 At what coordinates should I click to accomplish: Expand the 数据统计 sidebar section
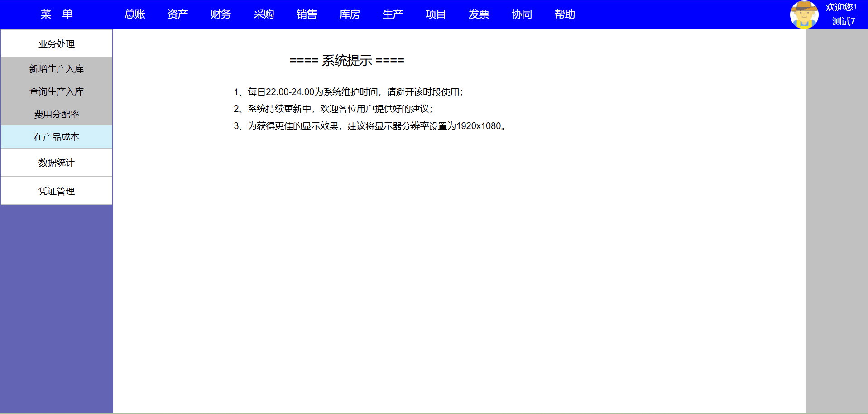click(57, 163)
